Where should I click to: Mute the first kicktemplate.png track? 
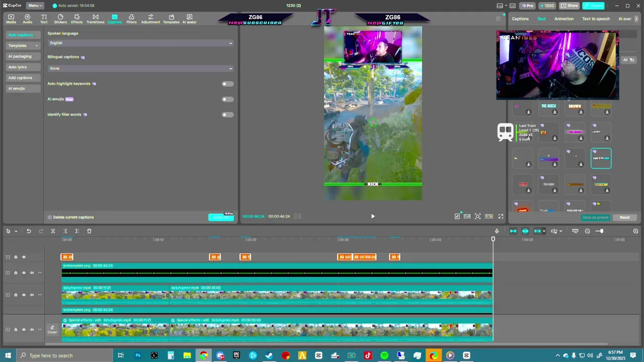point(32,273)
